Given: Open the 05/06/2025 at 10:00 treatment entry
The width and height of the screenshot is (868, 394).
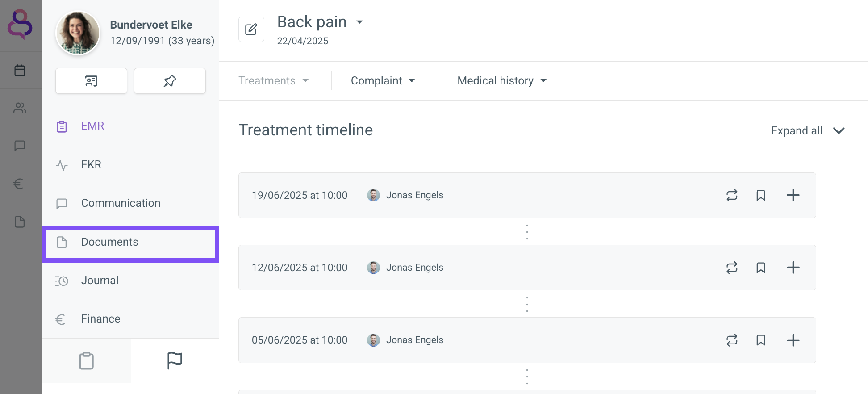Looking at the screenshot, I should (x=527, y=340).
